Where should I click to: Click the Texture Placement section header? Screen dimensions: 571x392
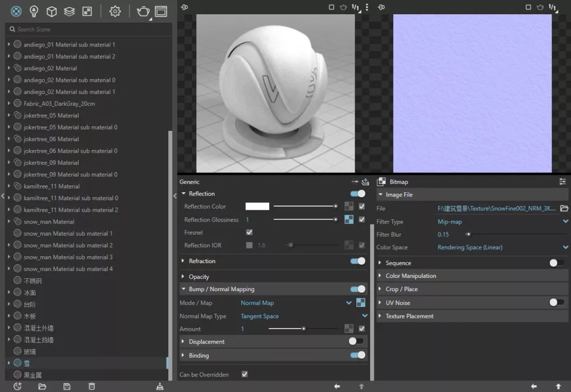point(409,316)
